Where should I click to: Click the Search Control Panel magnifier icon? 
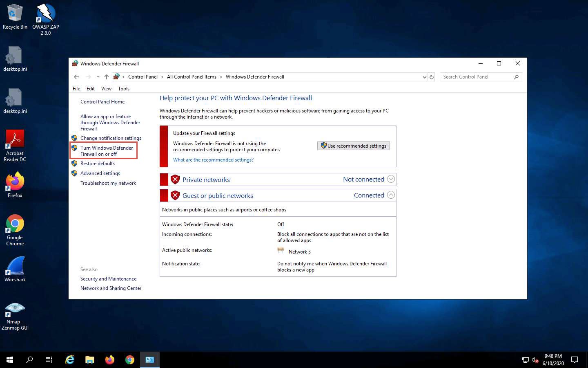coord(516,77)
